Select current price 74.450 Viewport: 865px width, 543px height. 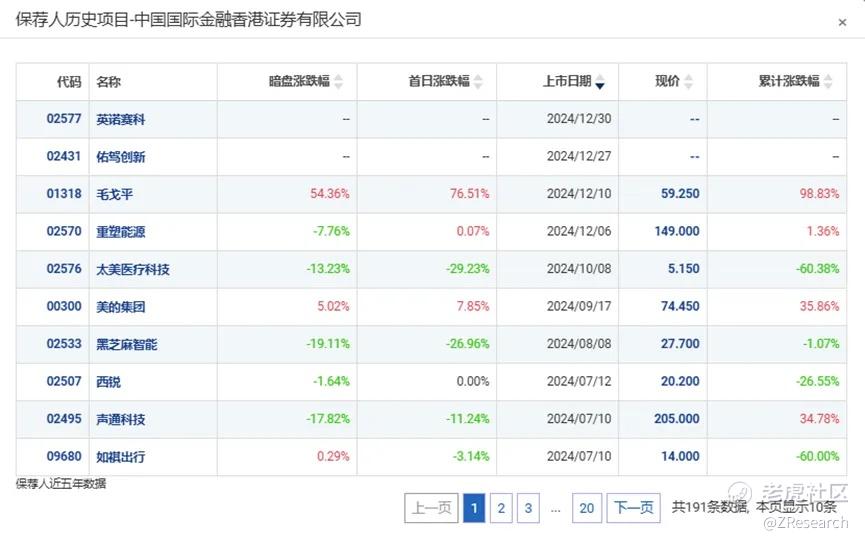point(680,306)
